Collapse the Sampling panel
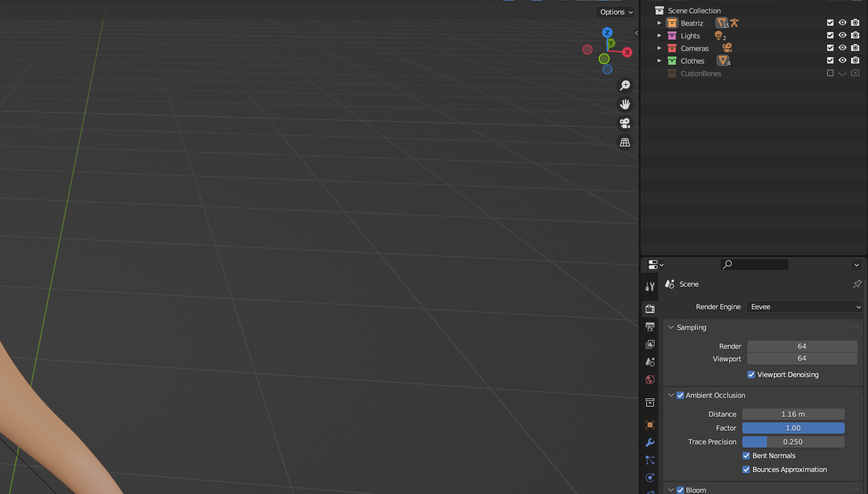This screenshot has width=868, height=494. [671, 327]
